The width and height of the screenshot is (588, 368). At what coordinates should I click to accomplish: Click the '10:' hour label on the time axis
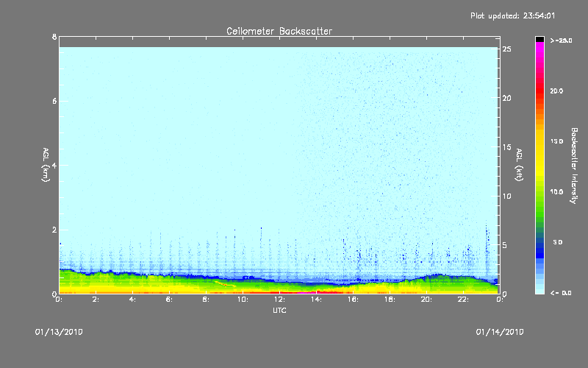243,300
